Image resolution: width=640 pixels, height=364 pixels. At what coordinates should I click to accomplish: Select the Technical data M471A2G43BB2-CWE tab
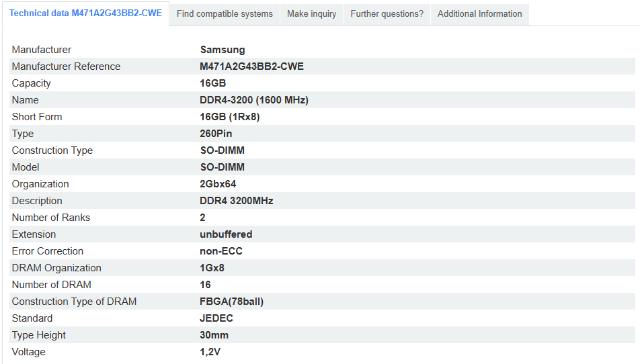click(85, 13)
